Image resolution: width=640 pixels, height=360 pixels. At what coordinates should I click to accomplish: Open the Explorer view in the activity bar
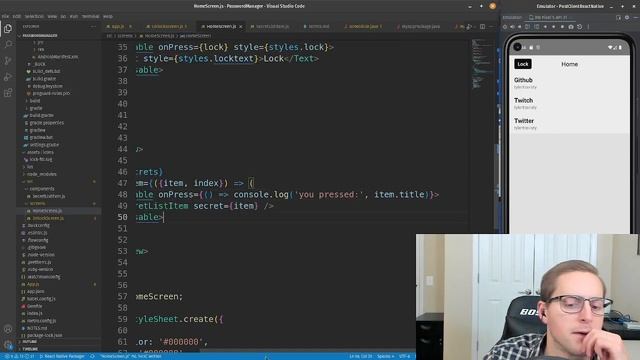(8, 29)
